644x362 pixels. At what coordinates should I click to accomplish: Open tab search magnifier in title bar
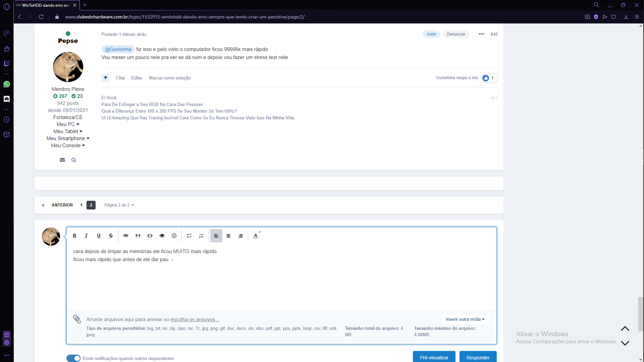click(596, 5)
